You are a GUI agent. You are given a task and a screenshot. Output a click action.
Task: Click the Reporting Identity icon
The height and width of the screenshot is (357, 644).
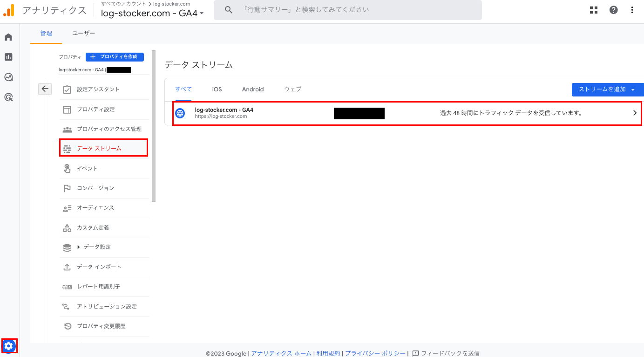(x=67, y=287)
